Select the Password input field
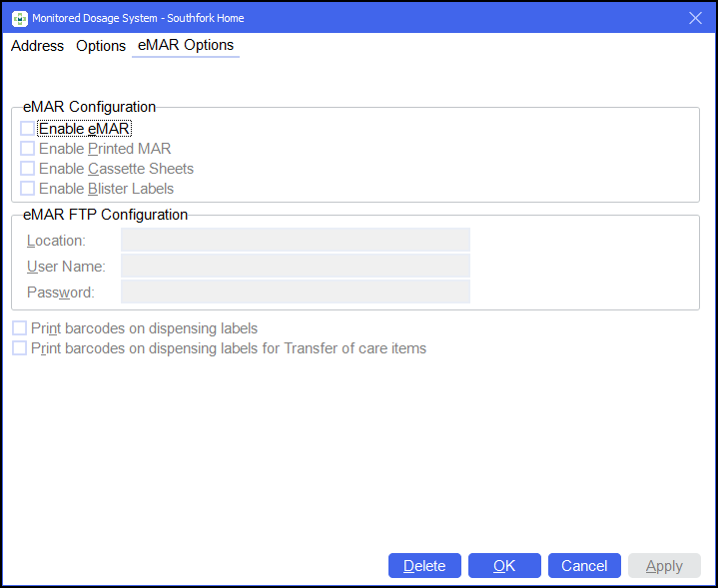This screenshot has width=718, height=588. tap(295, 292)
